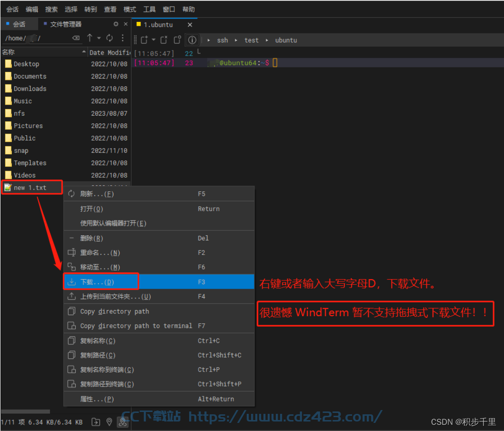
Task: Click the status bar location pin icon
Action: click(x=109, y=422)
